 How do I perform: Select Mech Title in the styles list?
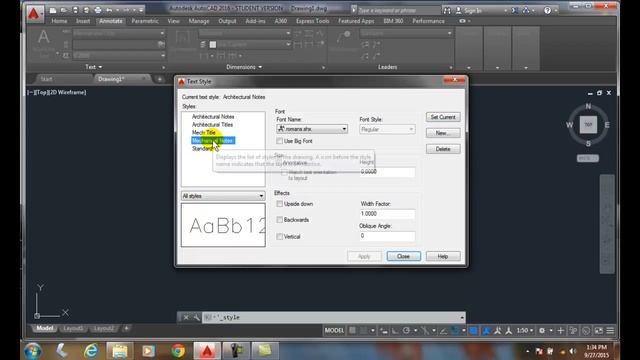click(x=204, y=133)
